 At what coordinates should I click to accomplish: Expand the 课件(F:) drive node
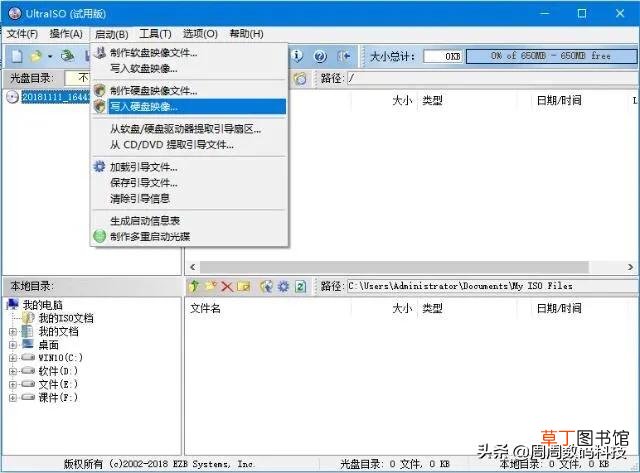click(x=13, y=397)
